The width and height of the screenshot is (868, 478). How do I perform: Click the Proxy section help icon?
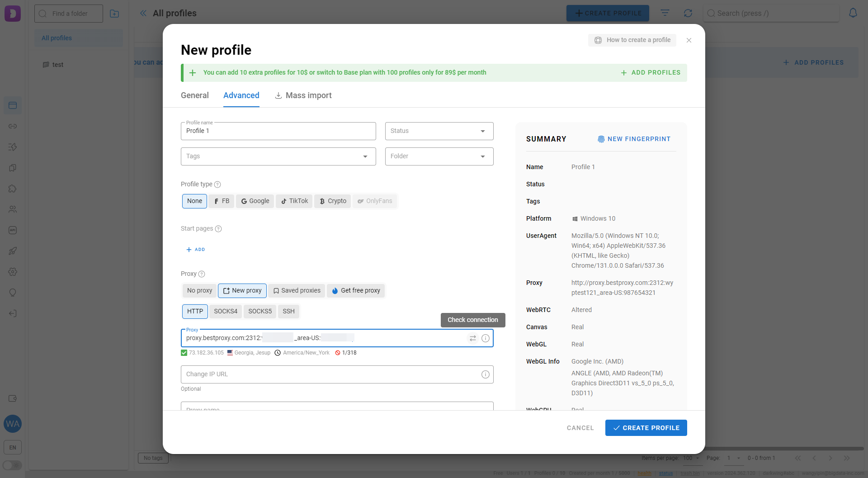click(x=202, y=274)
